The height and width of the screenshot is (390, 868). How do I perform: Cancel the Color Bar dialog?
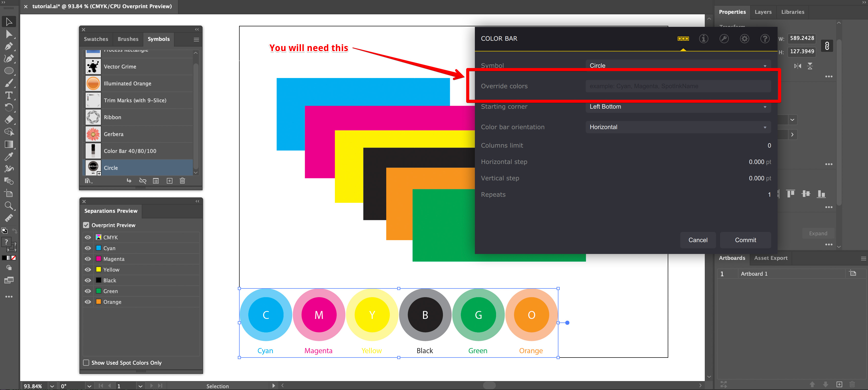pos(698,240)
